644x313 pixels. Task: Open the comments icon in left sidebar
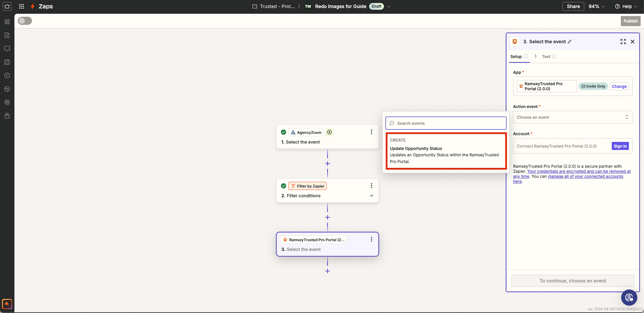click(7, 49)
